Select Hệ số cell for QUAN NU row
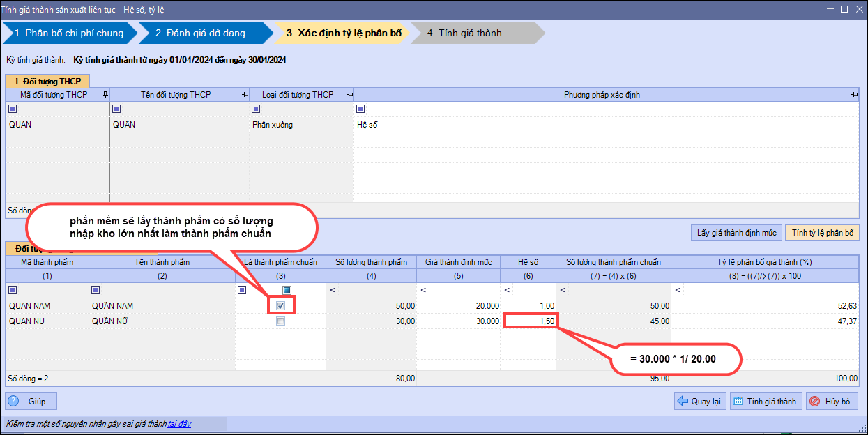Screen dimensions: 868x435 coord(529,321)
